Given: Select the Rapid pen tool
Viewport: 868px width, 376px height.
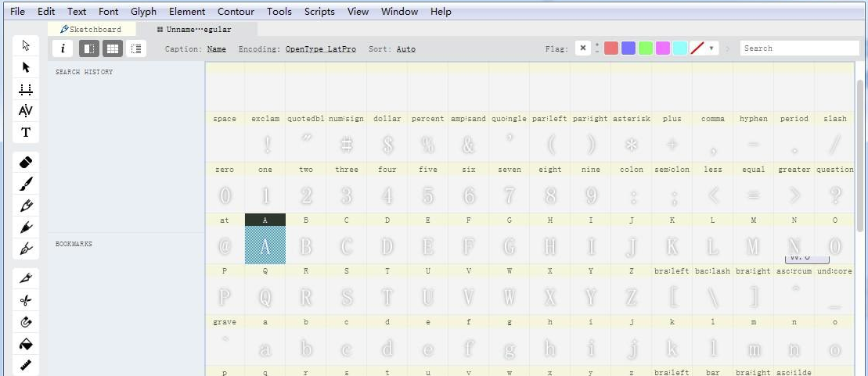Looking at the screenshot, I should 26,227.
